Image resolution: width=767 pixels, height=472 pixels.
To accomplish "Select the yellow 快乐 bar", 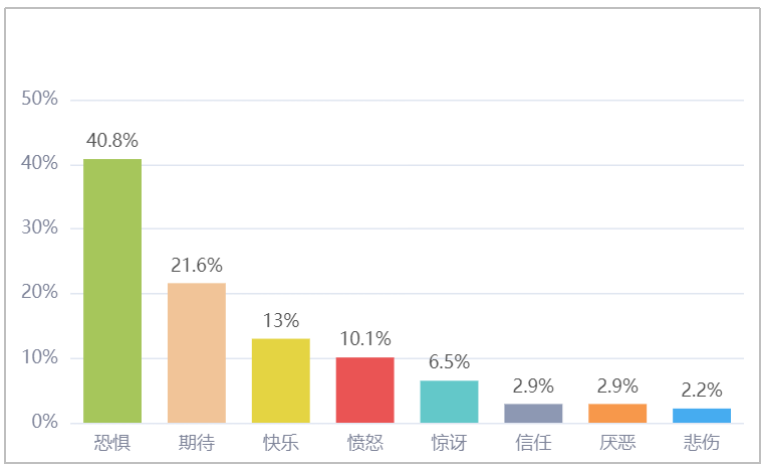I will pos(281,381).
